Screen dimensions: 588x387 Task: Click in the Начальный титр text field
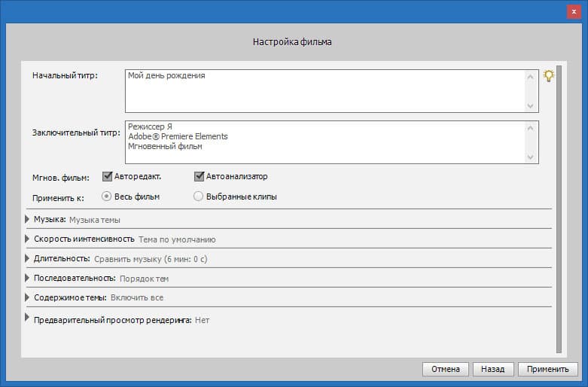tap(324, 91)
